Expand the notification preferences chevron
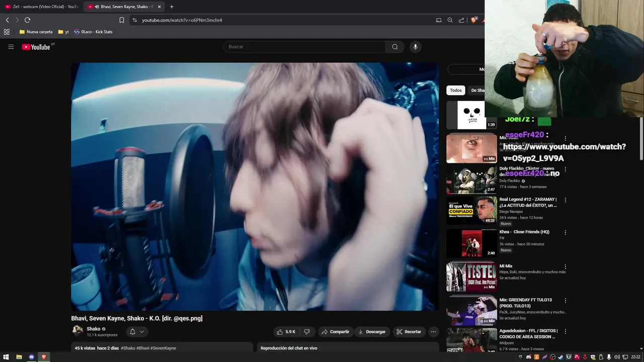644x362 pixels. click(x=142, y=332)
